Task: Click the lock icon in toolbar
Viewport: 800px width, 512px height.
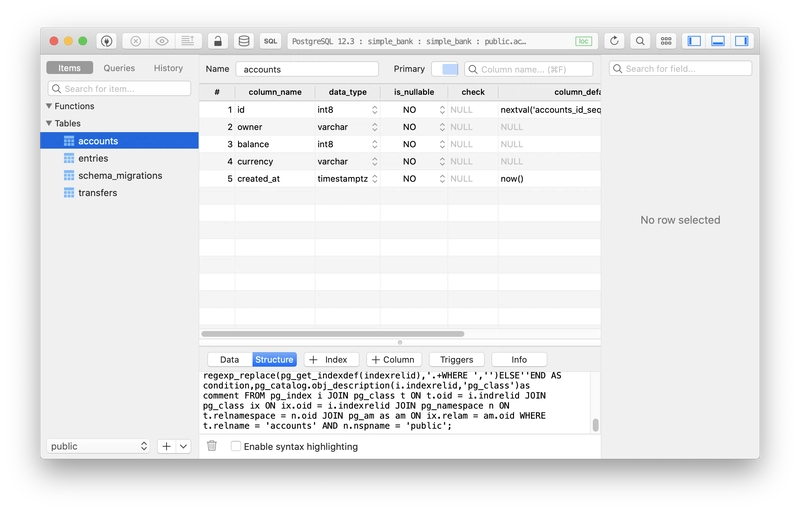Action: (x=218, y=41)
